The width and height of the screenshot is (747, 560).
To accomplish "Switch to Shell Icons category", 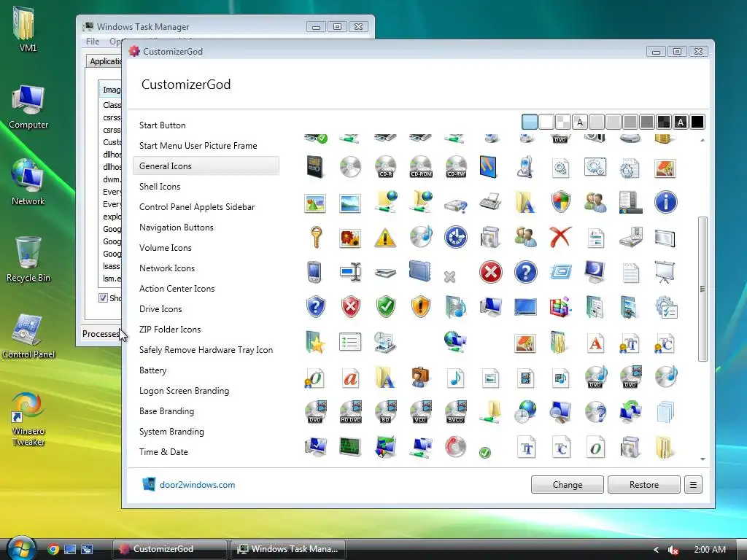I will click(160, 187).
